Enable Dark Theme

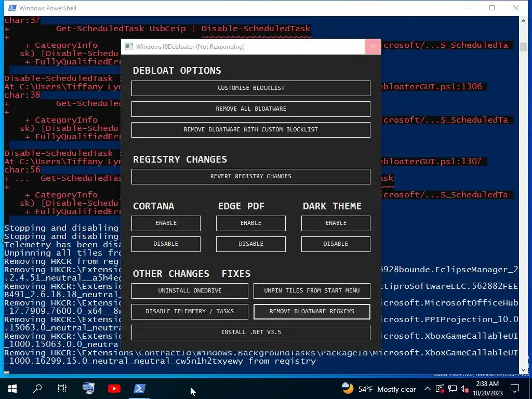[x=336, y=223]
